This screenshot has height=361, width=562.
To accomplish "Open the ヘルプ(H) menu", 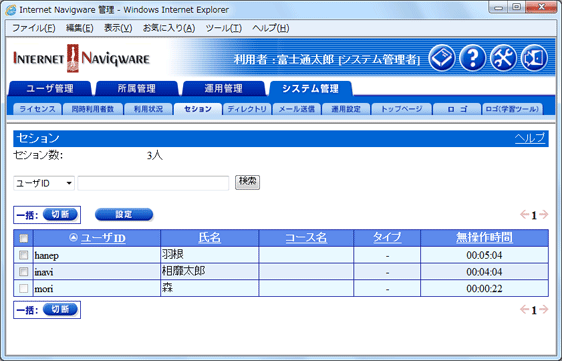I will (271, 28).
